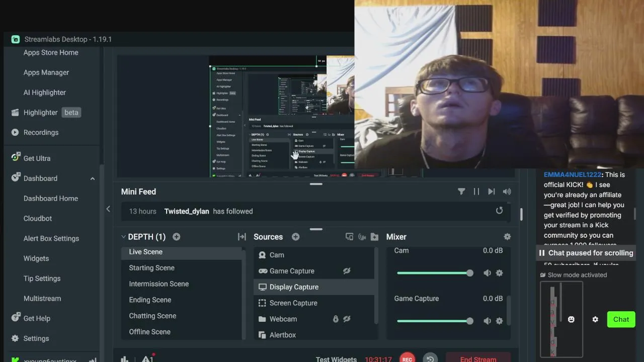Open Dashboard Home
Screen dimensions: 644x362
tap(51, 198)
